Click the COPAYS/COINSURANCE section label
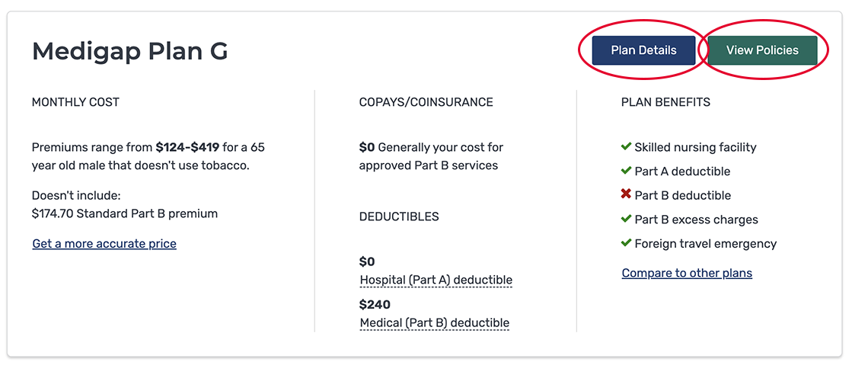This screenshot has height=372, width=868. click(426, 102)
